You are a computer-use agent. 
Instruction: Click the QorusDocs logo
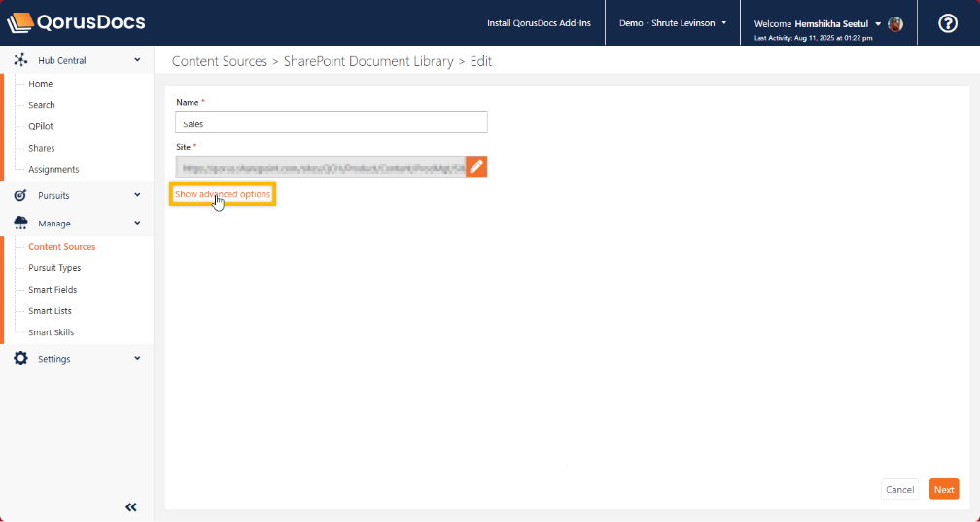tap(76, 23)
